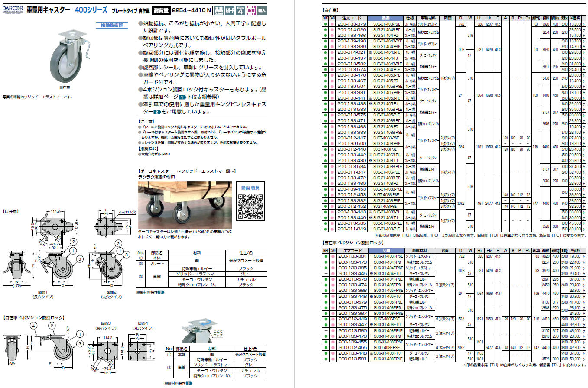Click the 六角穴付ボルトM8 text
This screenshot has width=588, height=388.
(x=155, y=154)
